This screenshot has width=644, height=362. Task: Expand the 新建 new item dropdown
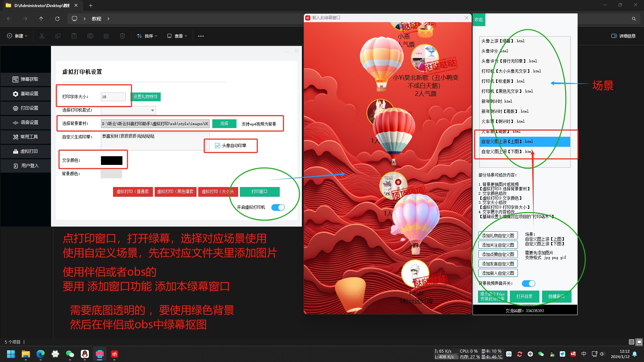click(x=17, y=36)
